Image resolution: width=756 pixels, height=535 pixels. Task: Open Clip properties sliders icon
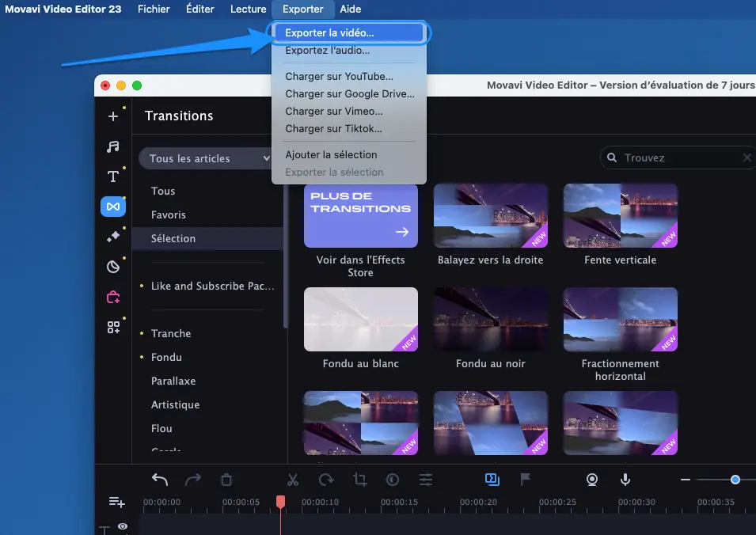(x=426, y=480)
